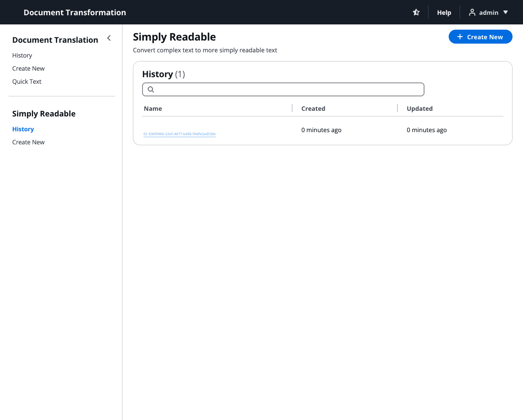Open the Help menu in header

(x=444, y=13)
